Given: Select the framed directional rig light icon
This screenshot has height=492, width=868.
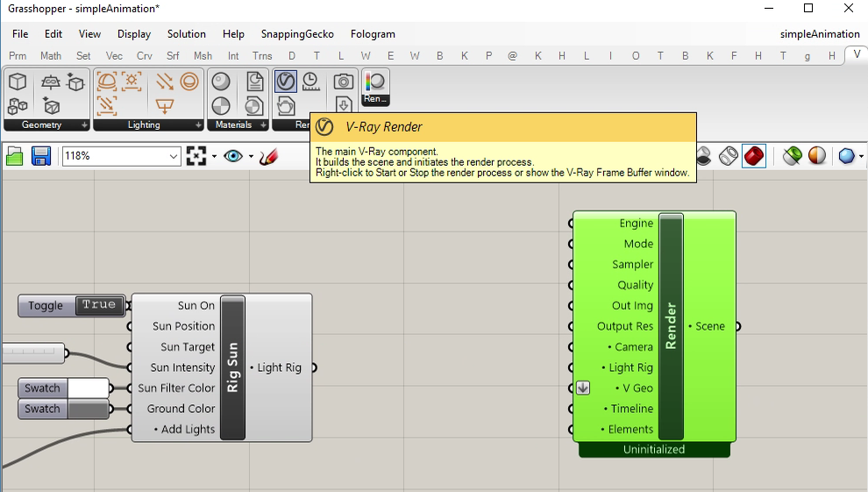Looking at the screenshot, I should pyautogui.click(x=107, y=106).
